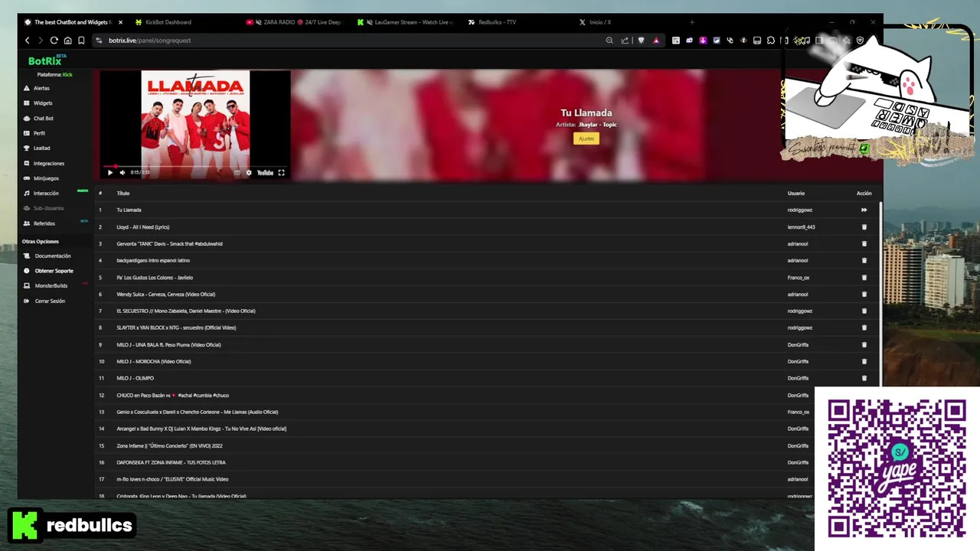Select Lealtad in the sidebar
980x551 pixels.
[x=41, y=148]
